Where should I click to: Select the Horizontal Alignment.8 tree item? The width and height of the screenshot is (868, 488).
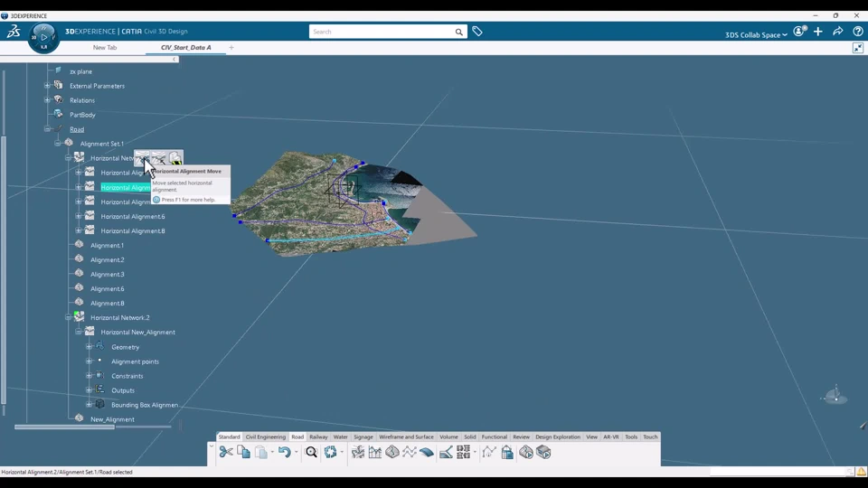[133, 230]
